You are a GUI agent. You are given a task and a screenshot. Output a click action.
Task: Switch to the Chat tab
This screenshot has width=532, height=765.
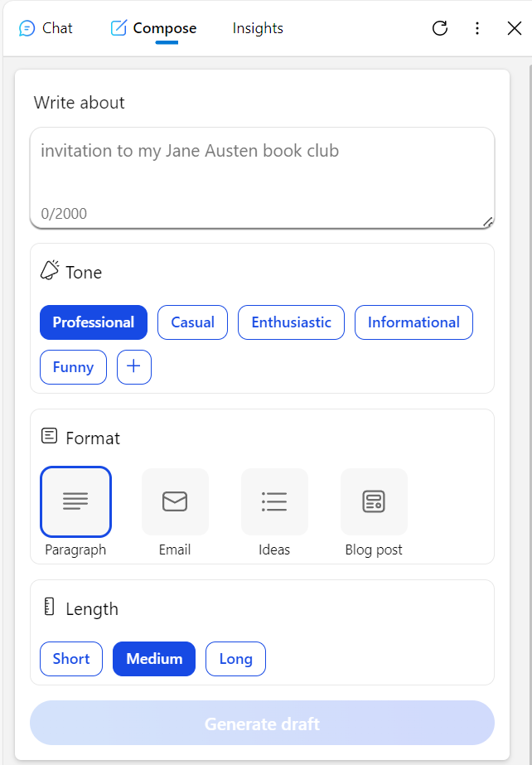46,28
